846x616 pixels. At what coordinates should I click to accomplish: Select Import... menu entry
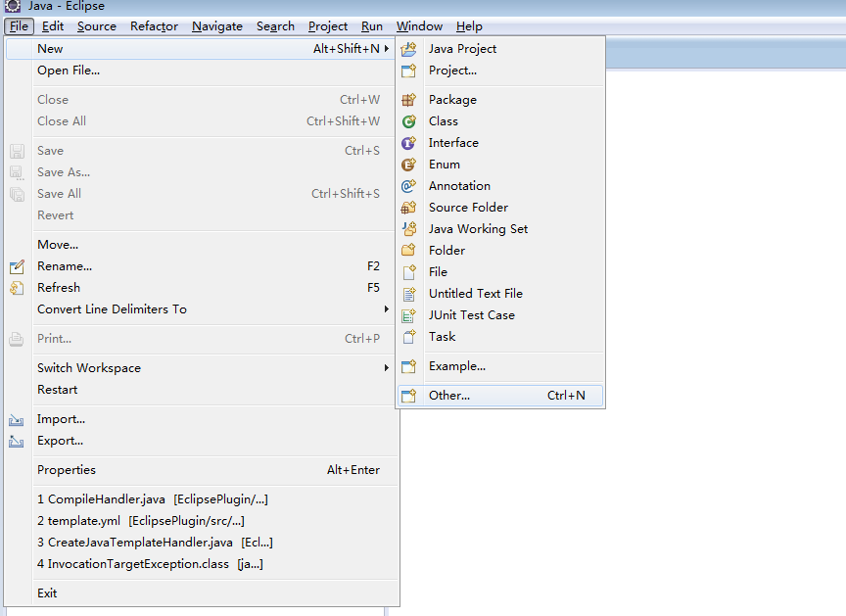tap(201, 419)
